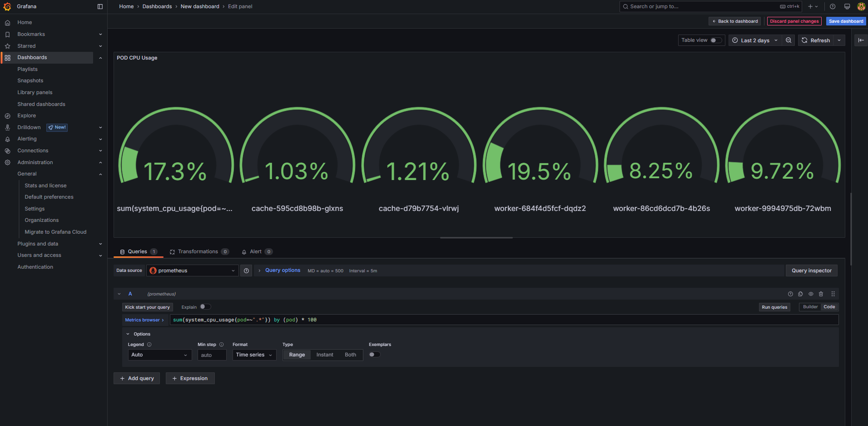Click the Grafana logo icon
The height and width of the screenshot is (426, 868).
(7, 6)
